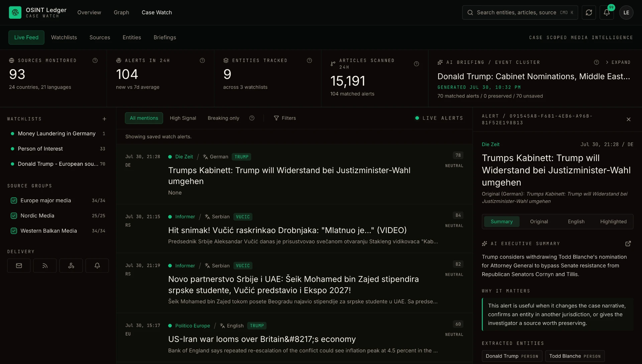642x364 pixels.
Task: Select RSS feed delivery icon
Action: (x=45, y=266)
